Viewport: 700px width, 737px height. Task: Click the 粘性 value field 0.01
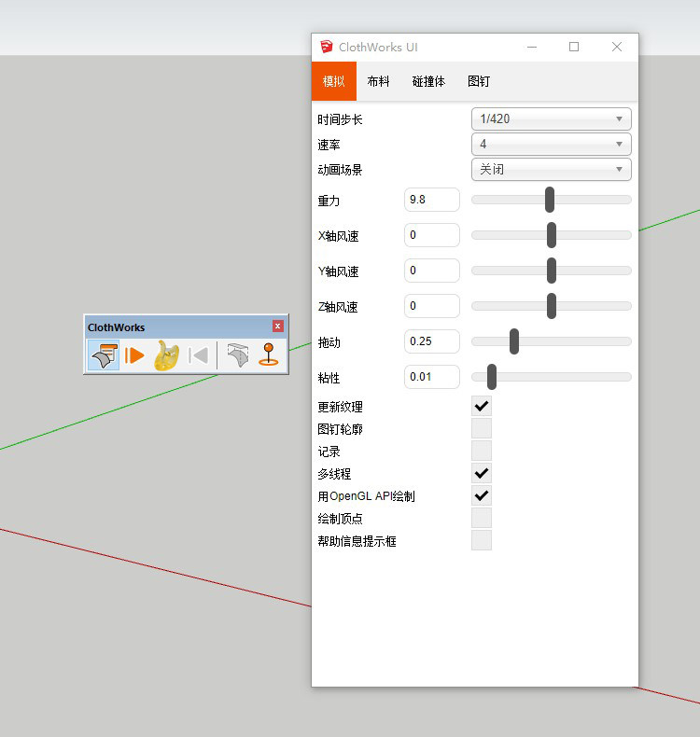tap(431, 377)
